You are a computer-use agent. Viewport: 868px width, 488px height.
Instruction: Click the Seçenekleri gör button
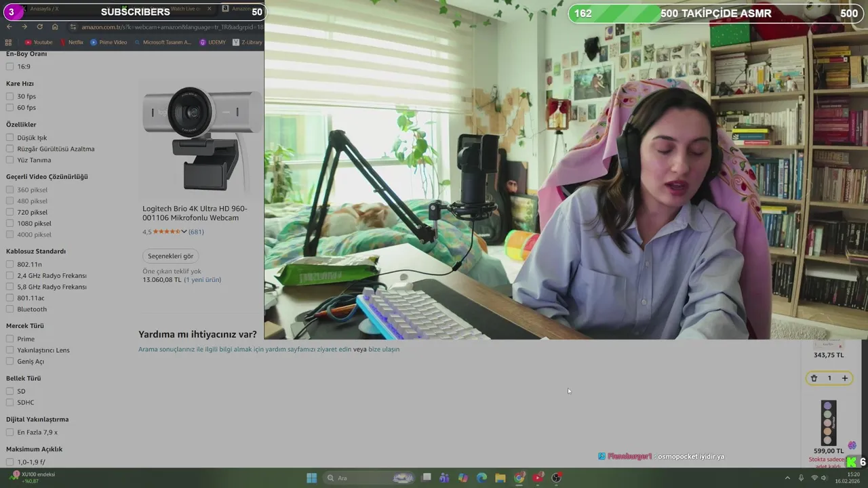[x=171, y=256]
